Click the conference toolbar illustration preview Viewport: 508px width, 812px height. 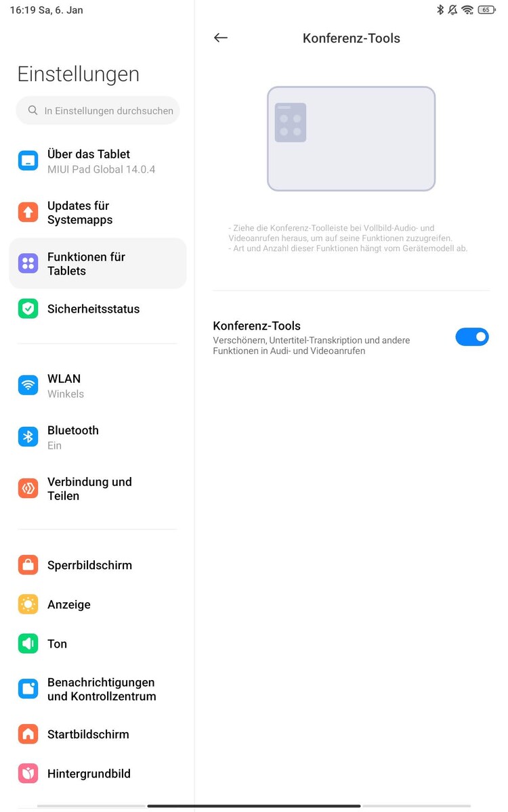(351, 139)
